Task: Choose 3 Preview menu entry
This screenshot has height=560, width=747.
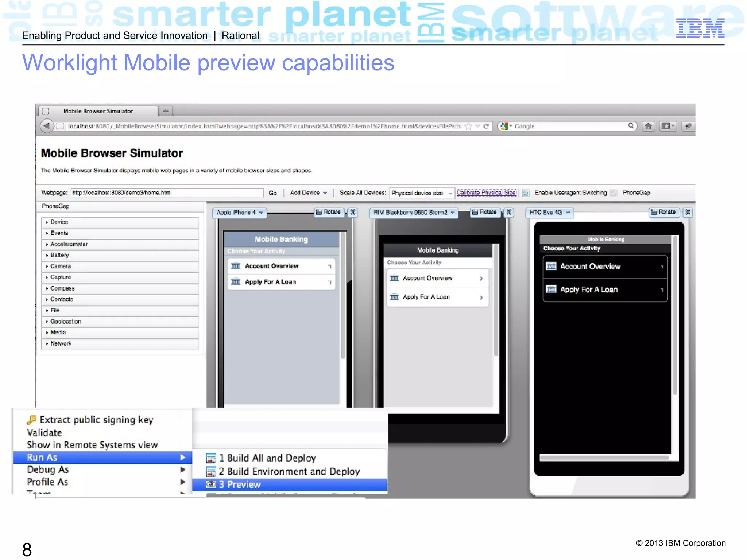Action: point(290,485)
